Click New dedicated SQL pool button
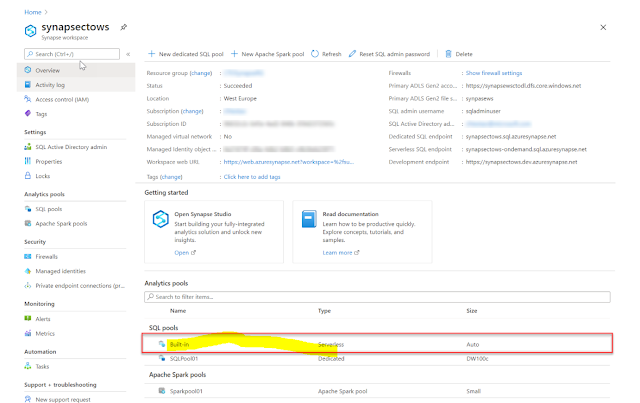The width and height of the screenshot is (640, 403). (185, 53)
